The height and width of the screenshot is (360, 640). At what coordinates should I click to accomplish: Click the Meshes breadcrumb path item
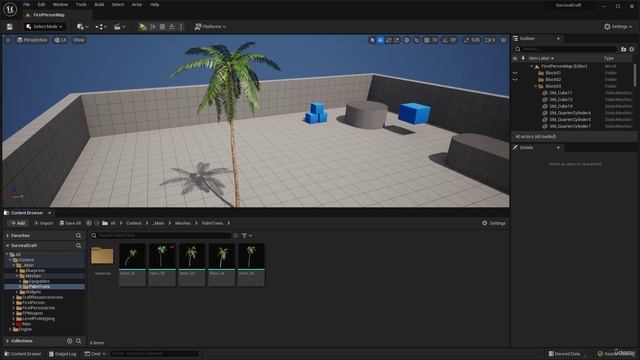[183, 223]
